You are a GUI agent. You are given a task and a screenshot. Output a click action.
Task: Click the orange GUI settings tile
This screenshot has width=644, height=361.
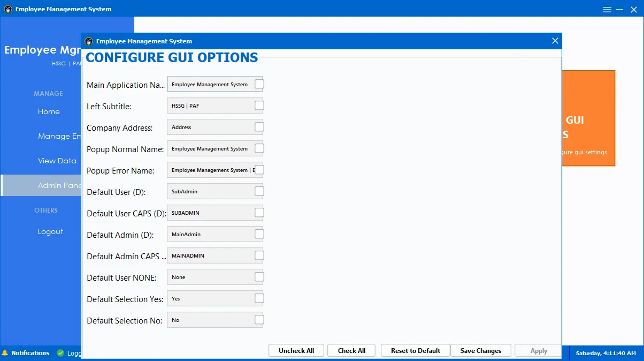point(588,118)
